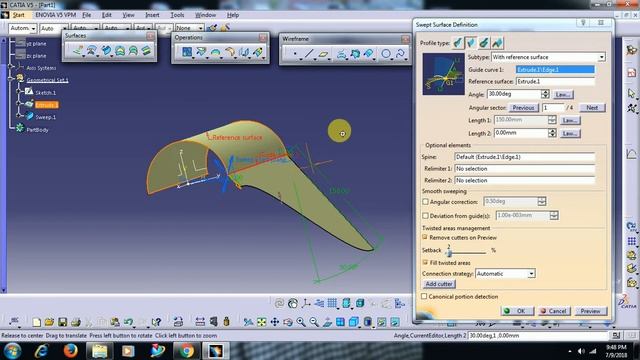Click the Next angular sector button

592,108
